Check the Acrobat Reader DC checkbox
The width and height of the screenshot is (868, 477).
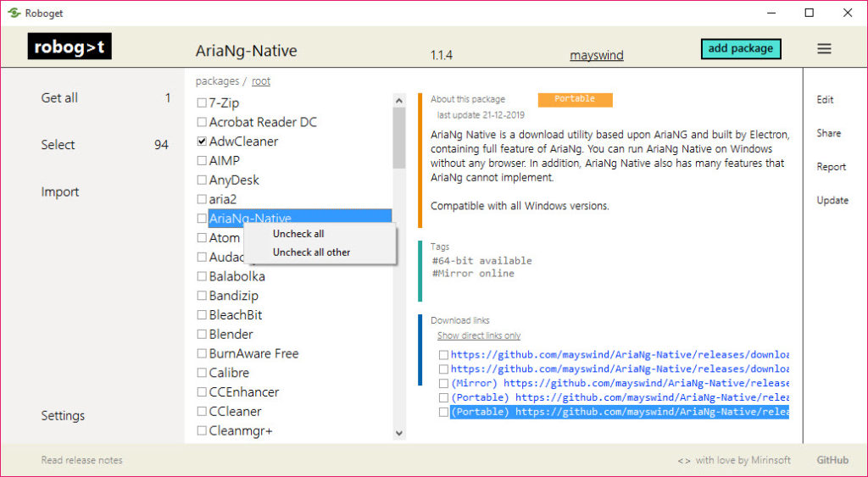click(202, 122)
